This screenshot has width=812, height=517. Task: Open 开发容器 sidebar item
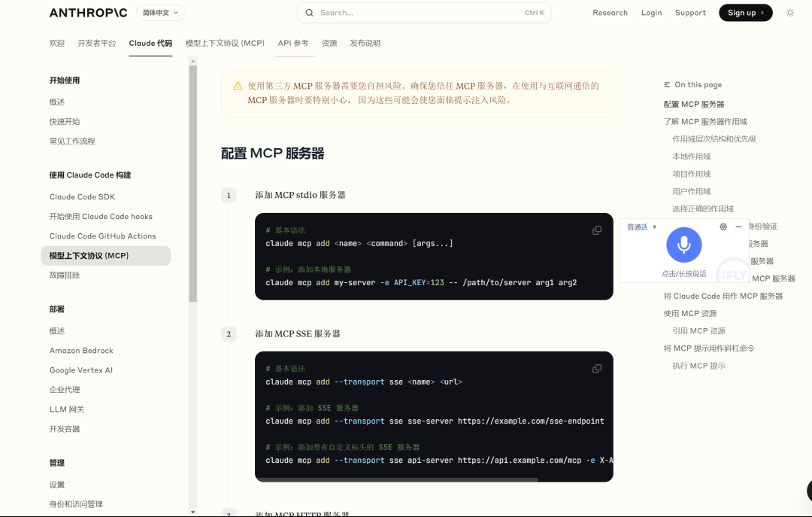65,430
